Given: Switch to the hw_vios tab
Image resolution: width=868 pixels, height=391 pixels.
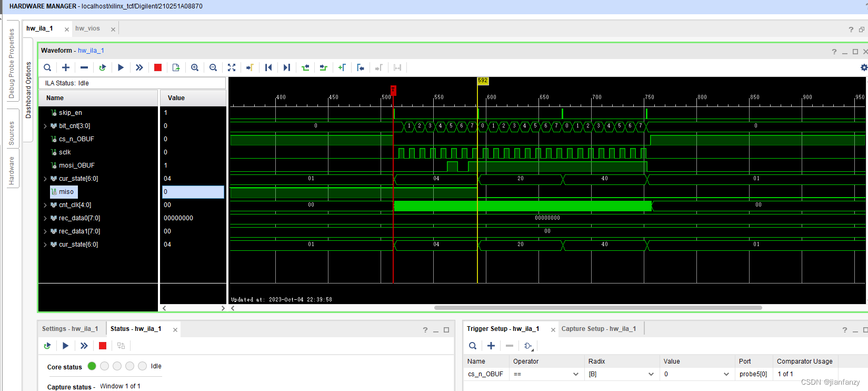Looking at the screenshot, I should [x=87, y=28].
